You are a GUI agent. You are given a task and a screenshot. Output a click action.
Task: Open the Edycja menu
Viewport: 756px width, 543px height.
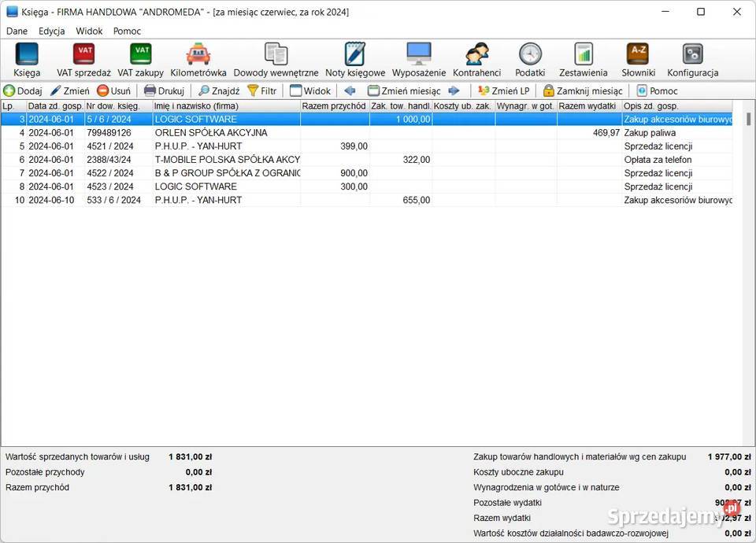52,31
